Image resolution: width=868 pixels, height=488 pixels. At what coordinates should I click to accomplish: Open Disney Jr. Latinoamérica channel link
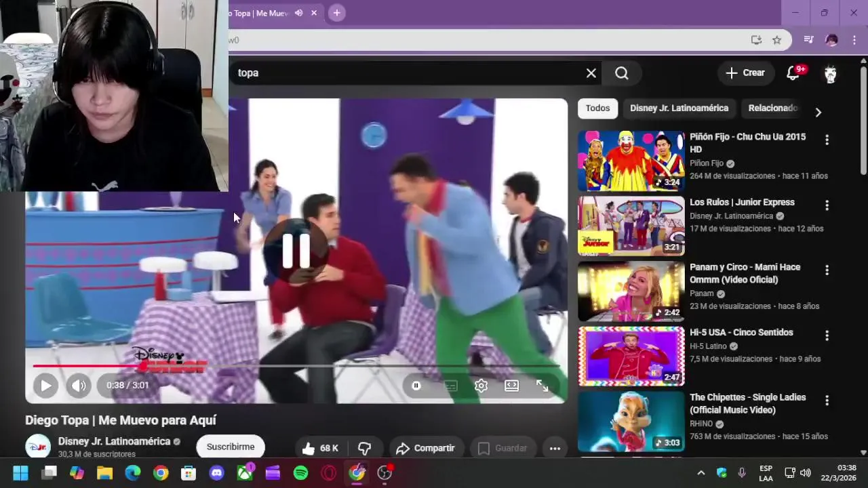pyautogui.click(x=114, y=441)
